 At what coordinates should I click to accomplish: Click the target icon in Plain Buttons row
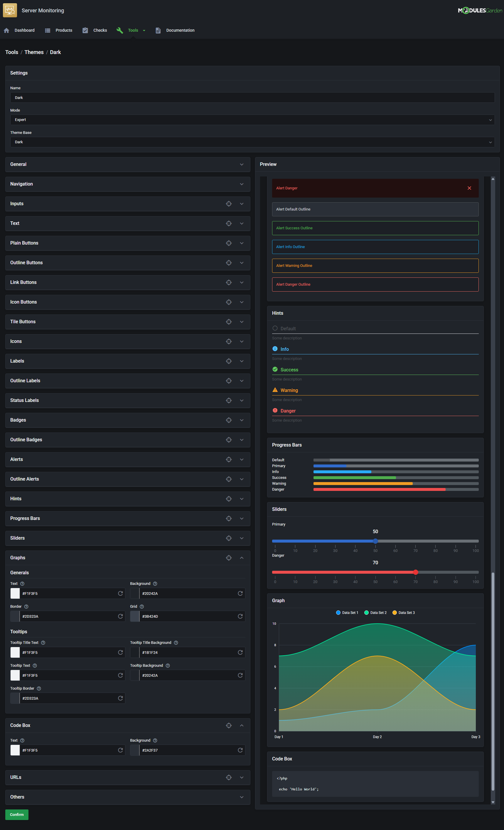[229, 243]
